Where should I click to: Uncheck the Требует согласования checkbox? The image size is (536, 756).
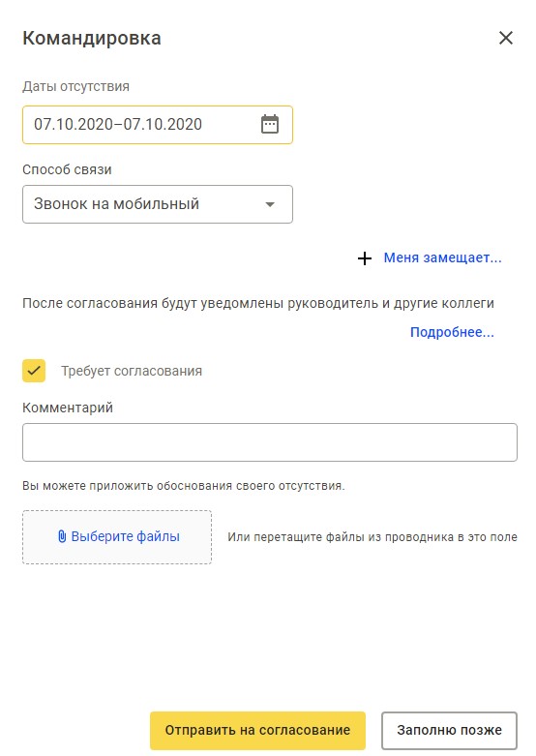coord(34,371)
